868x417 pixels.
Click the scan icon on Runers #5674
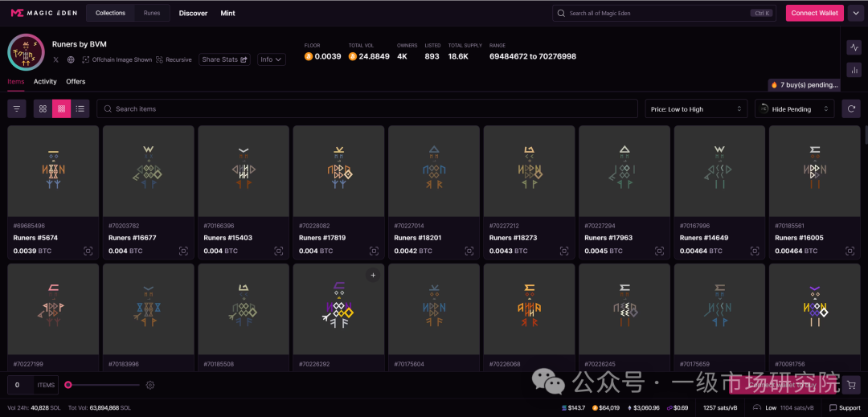point(88,251)
